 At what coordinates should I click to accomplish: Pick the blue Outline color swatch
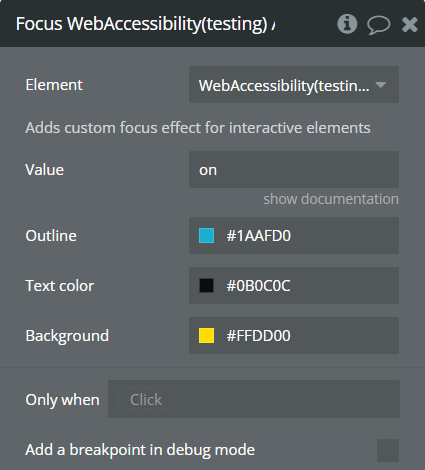tap(206, 236)
